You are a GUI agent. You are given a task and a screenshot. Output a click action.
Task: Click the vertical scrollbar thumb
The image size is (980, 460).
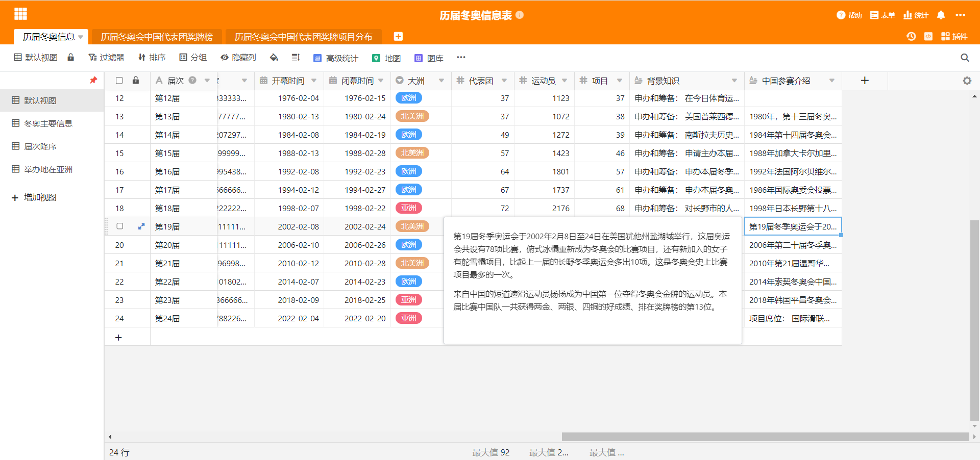tap(974, 321)
